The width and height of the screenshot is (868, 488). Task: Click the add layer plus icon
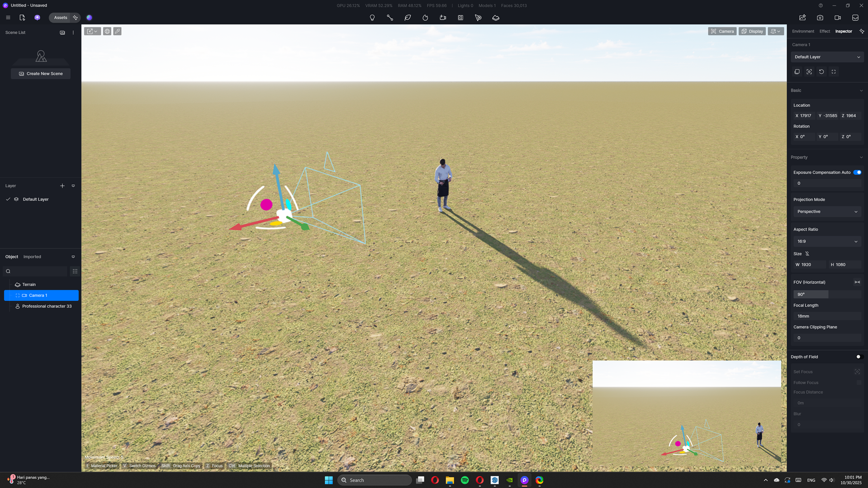62,186
